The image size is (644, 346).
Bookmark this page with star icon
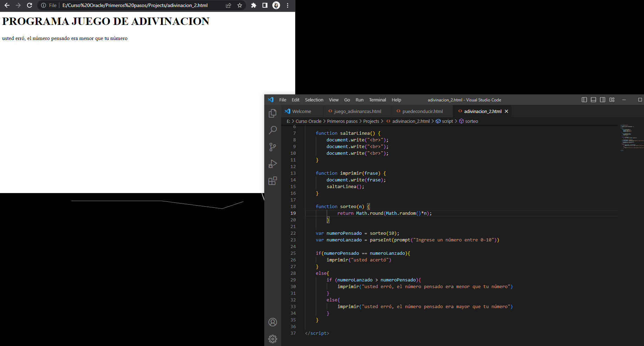(x=240, y=5)
